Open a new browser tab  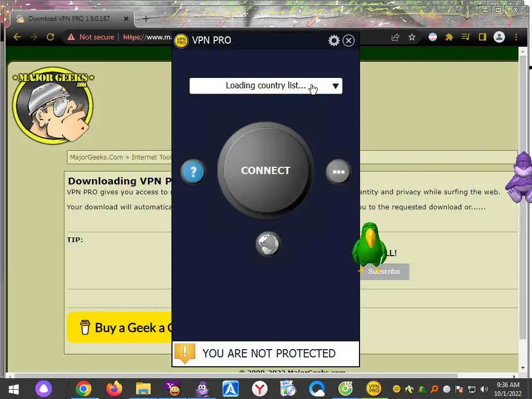(x=146, y=19)
